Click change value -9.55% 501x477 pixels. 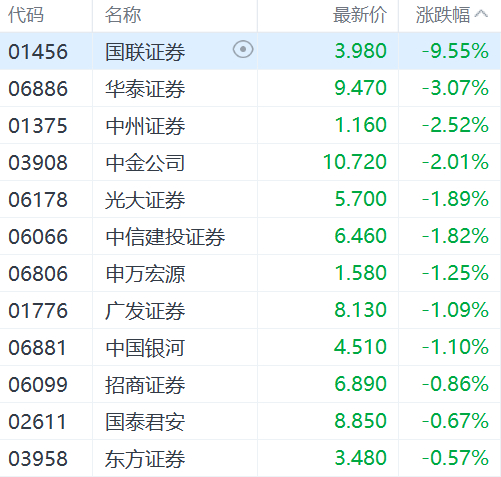455,51
